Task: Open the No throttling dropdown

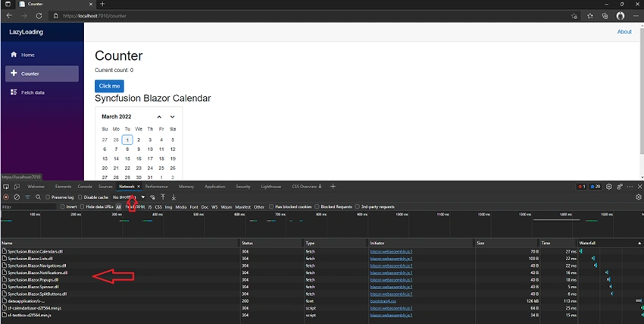Action: coord(129,197)
